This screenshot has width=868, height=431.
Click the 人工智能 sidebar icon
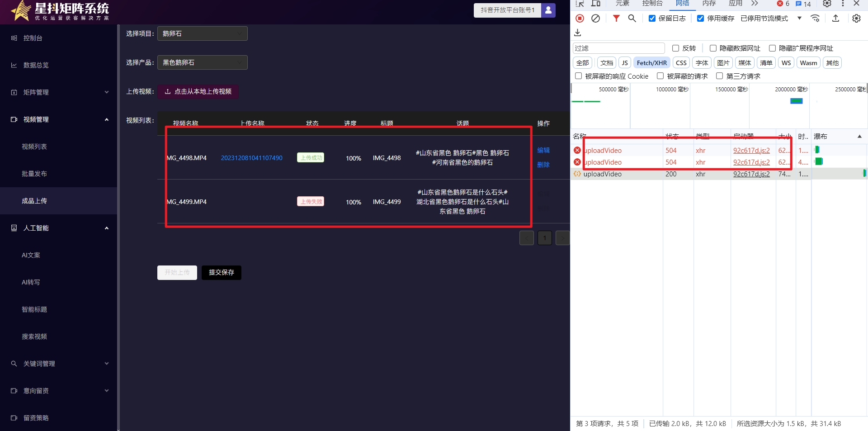pyautogui.click(x=14, y=228)
